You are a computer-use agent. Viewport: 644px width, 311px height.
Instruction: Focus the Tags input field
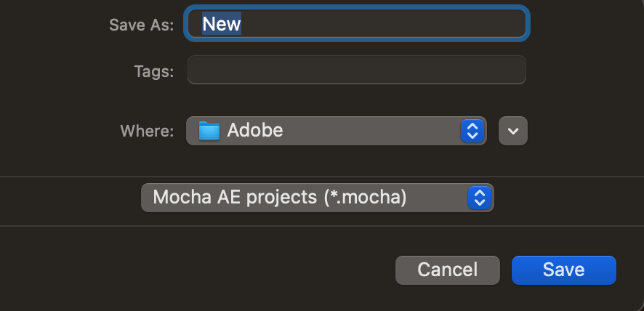coord(356,70)
